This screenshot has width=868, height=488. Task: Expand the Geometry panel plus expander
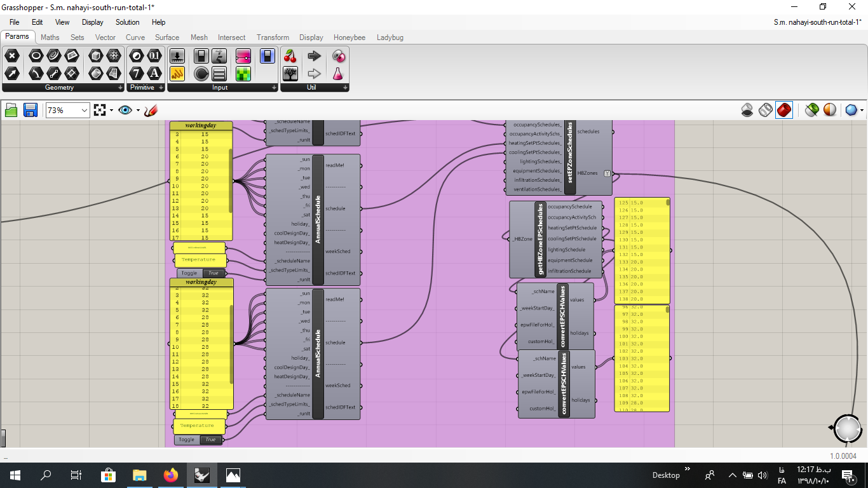tap(120, 88)
